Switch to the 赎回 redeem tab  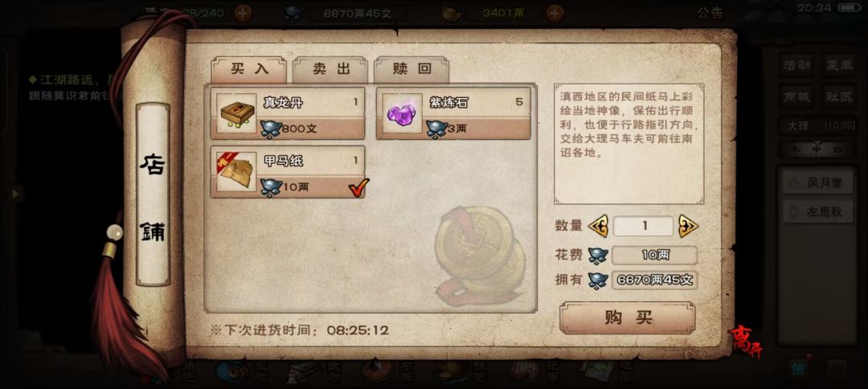click(x=411, y=69)
